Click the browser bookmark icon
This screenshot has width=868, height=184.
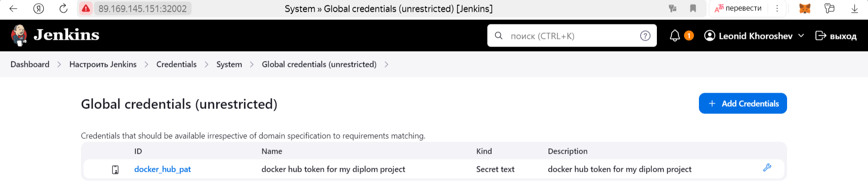coord(693,9)
